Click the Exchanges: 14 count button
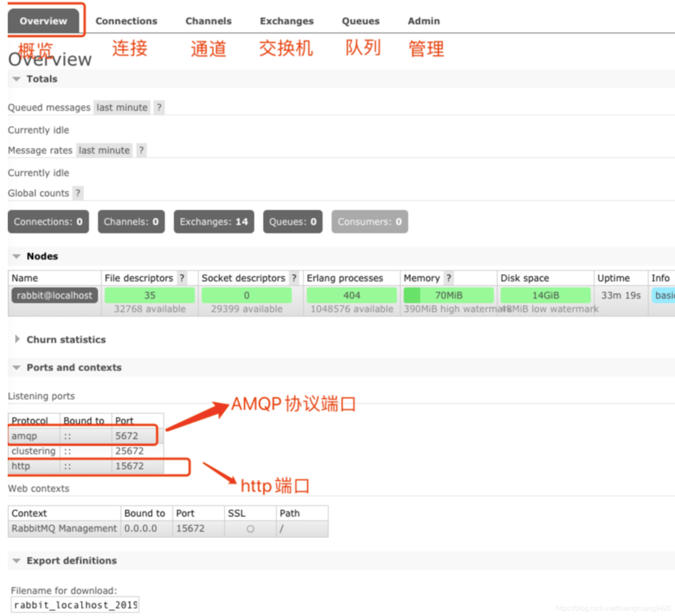 [x=214, y=222]
